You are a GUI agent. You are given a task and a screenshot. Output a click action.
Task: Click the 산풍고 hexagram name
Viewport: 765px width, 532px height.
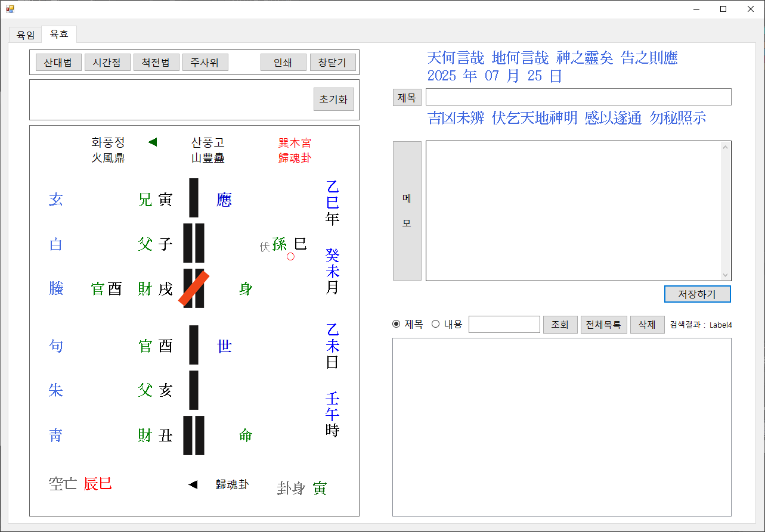point(208,142)
